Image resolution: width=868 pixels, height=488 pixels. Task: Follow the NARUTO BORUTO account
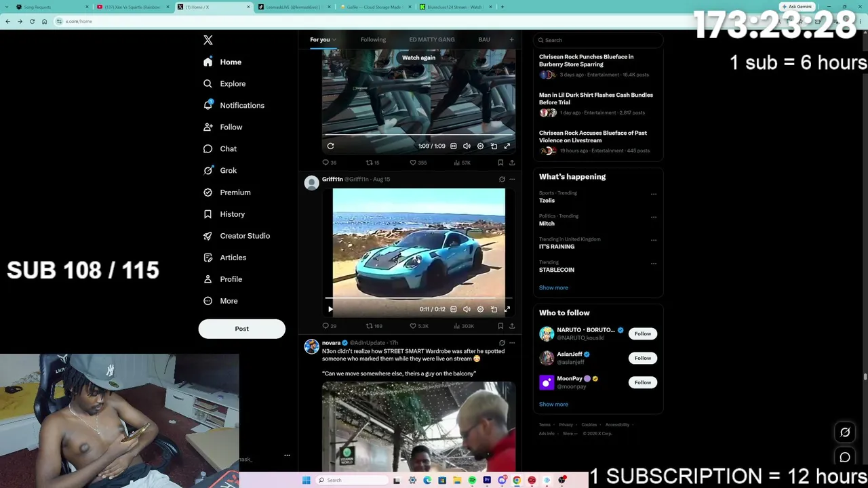click(642, 333)
